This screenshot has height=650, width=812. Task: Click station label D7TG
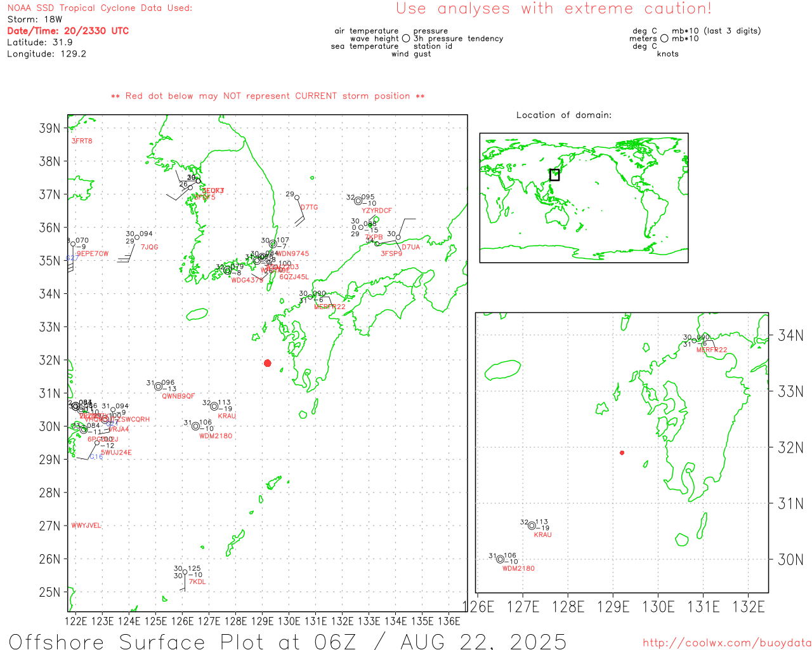click(x=310, y=208)
